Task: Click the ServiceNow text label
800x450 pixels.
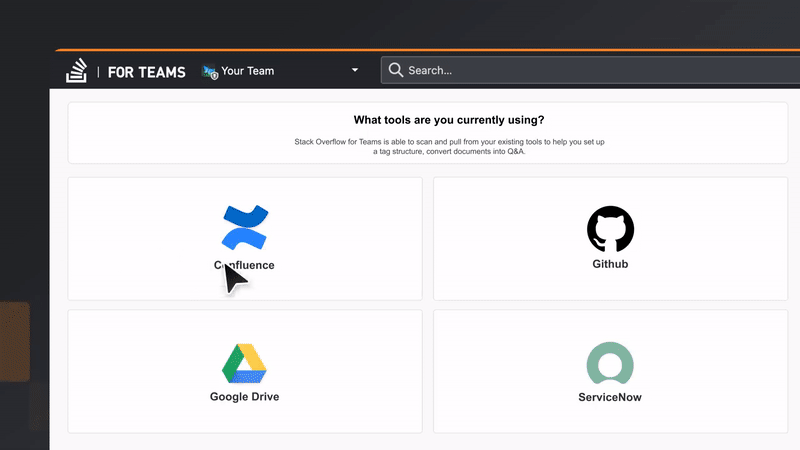Action: coord(610,397)
